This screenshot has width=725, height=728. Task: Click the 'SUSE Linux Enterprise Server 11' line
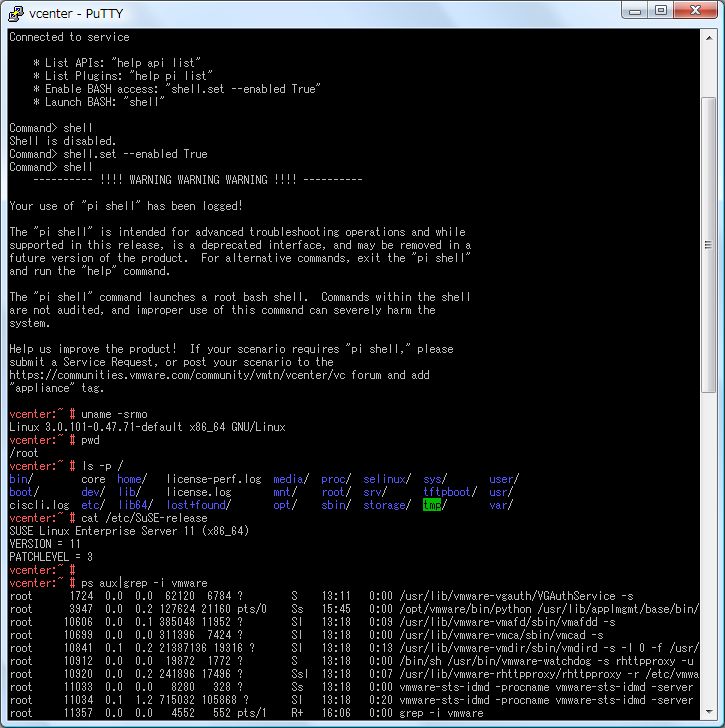coord(129,531)
